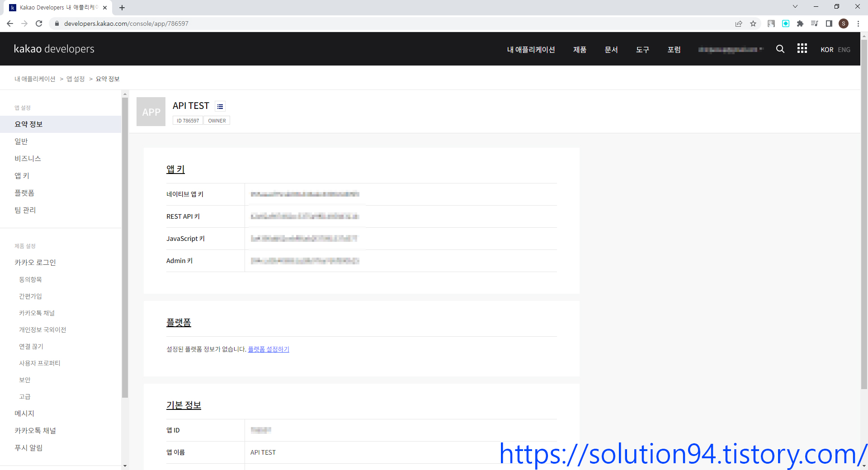The height and width of the screenshot is (470, 868).
Task: Open the media control playlist icon
Action: click(815, 23)
